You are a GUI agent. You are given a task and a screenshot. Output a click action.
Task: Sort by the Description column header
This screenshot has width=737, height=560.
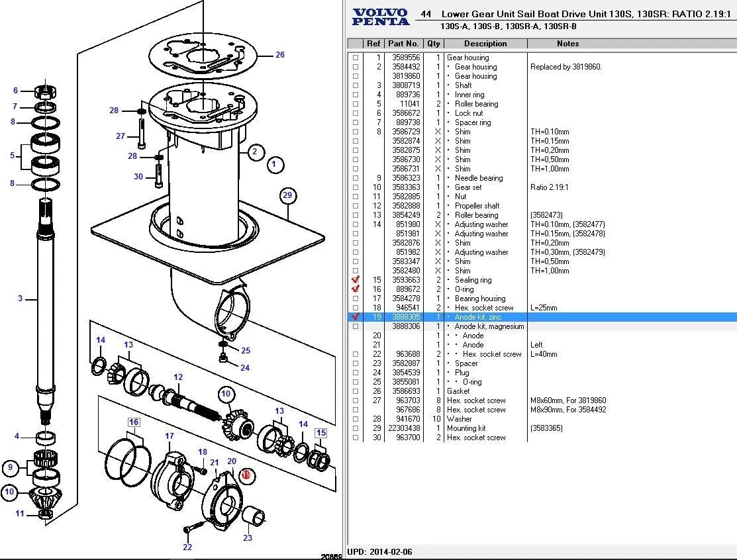pos(485,44)
